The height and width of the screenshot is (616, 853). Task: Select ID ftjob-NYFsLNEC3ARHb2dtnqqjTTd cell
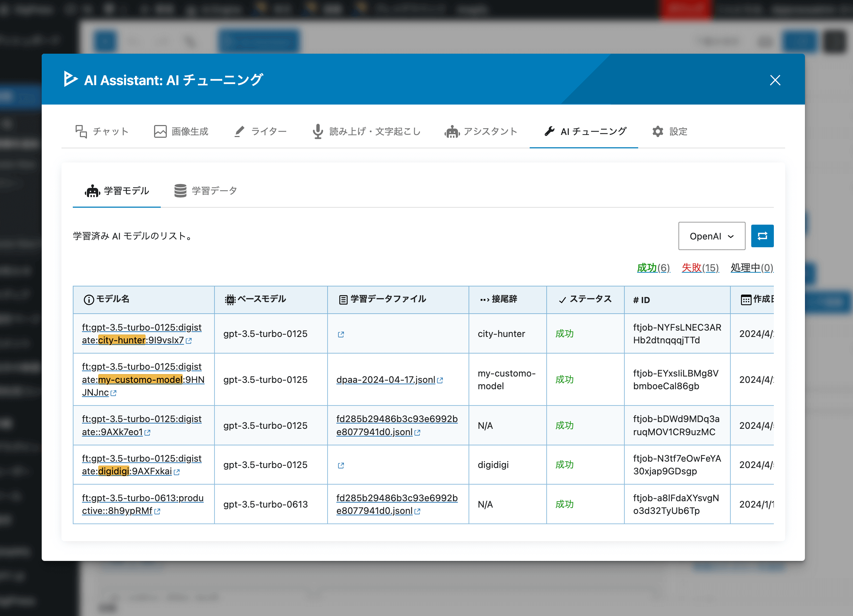[x=677, y=334]
